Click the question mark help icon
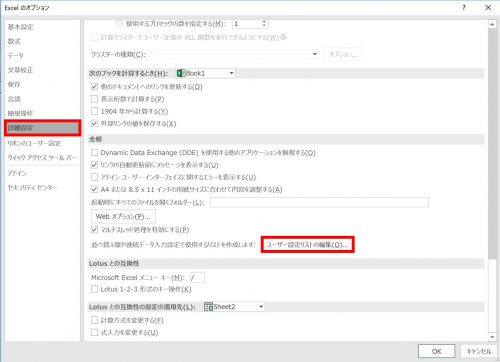 464,7
